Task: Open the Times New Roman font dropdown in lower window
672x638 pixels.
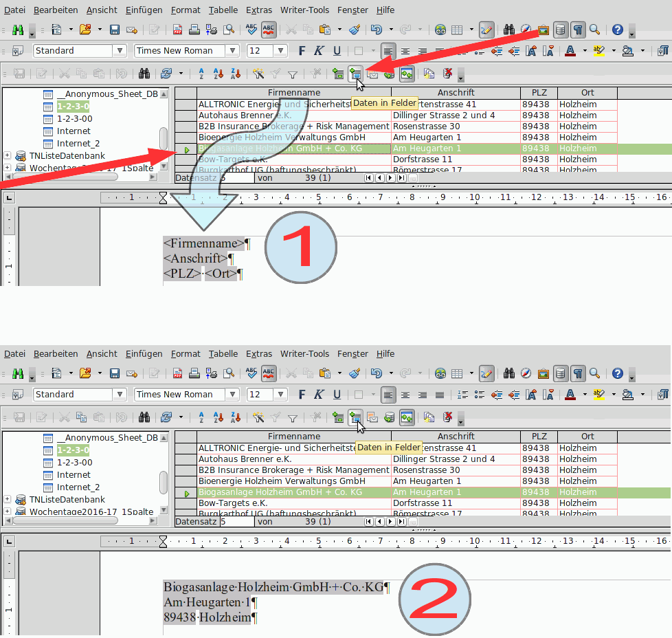Action: [x=232, y=395]
